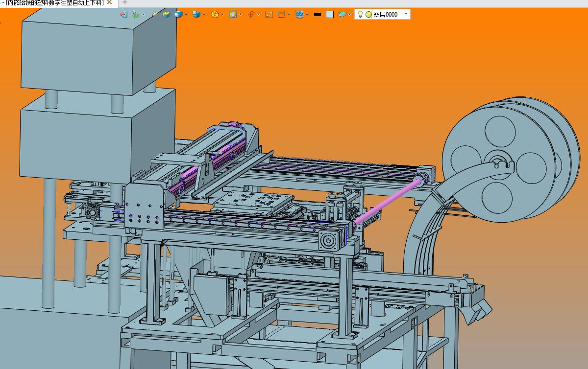Image resolution: width=588 pixels, height=369 pixels.
Task: Click the orange wireframe sphere icon
Action: point(215,15)
